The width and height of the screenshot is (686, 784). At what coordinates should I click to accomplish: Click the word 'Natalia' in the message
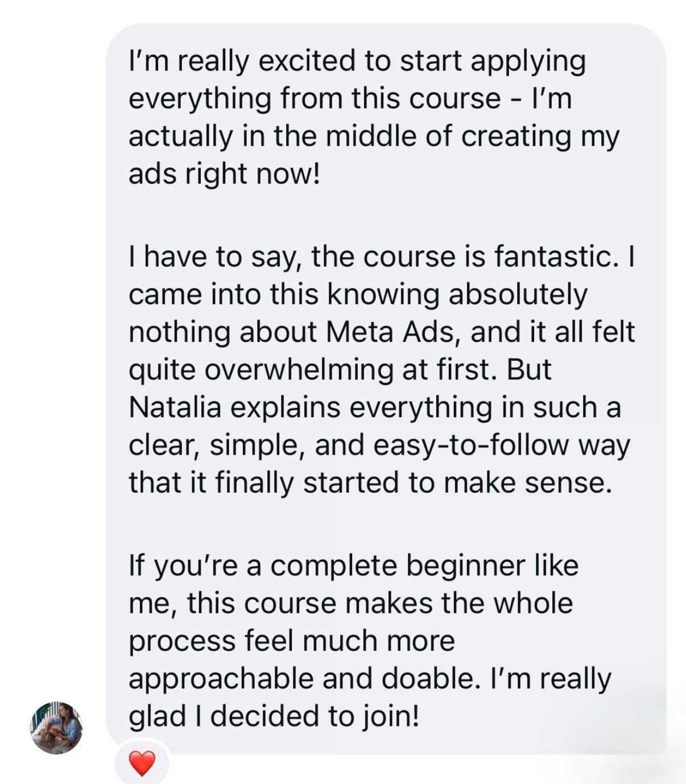point(175,407)
